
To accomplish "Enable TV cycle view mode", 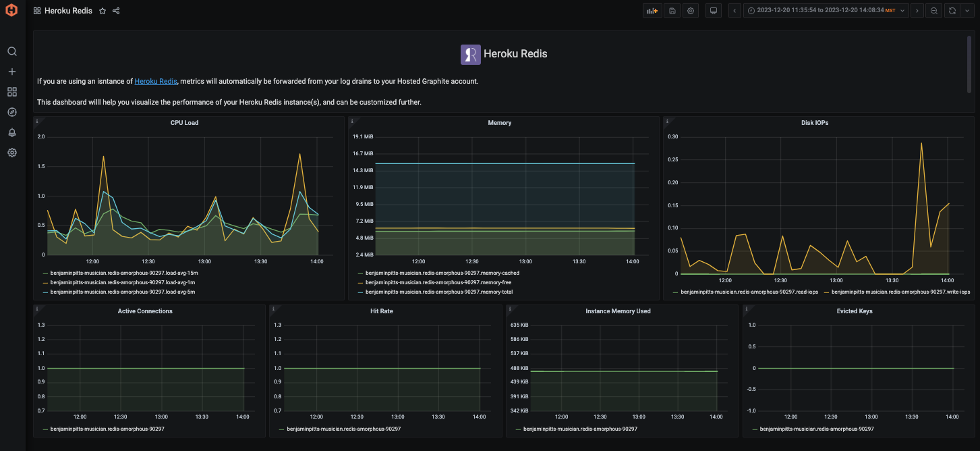I will click(713, 10).
